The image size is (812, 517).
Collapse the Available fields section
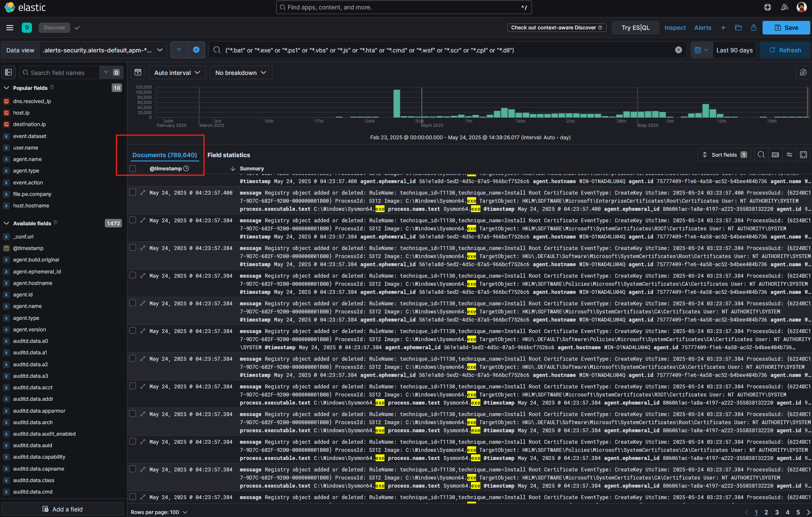click(6, 223)
